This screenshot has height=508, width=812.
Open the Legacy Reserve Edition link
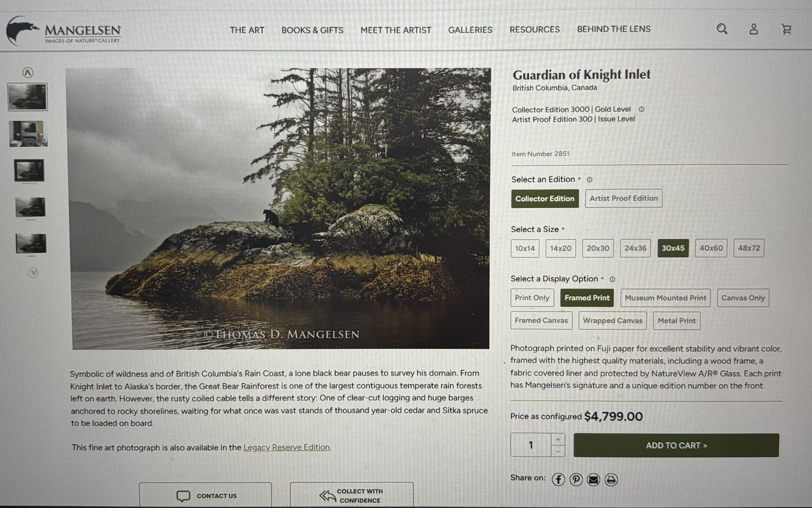(286, 448)
